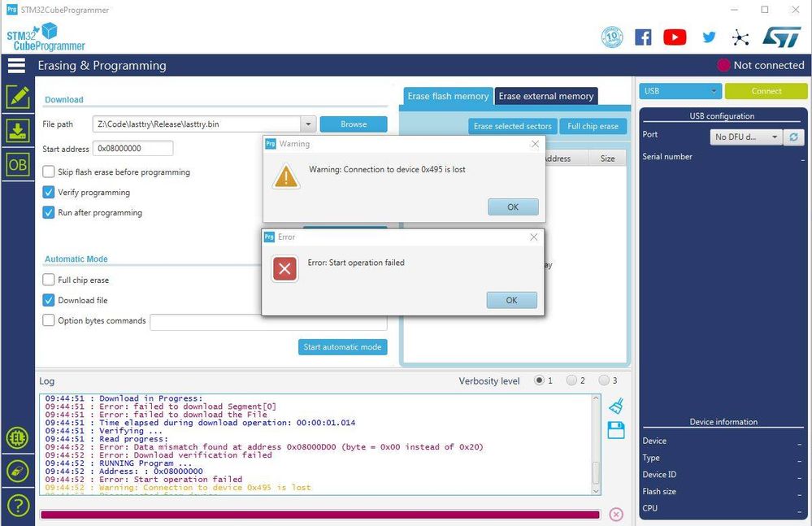Image resolution: width=812 pixels, height=526 pixels.
Task: Enable Option bytes commands checkbox
Action: [48, 320]
